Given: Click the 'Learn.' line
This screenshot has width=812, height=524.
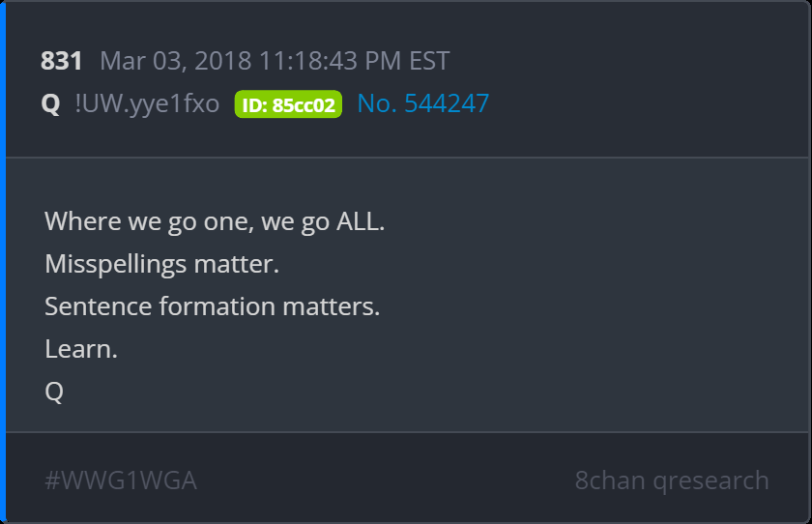Looking at the screenshot, I should [81, 349].
